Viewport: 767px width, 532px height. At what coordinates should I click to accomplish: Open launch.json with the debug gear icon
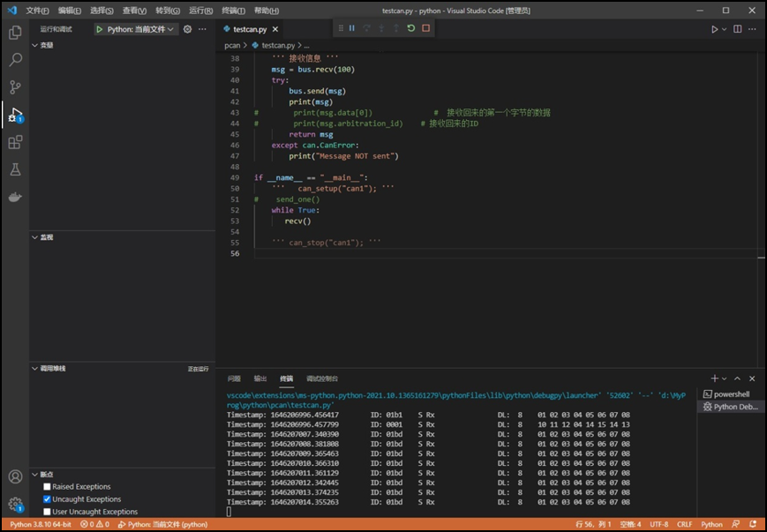pos(187,29)
